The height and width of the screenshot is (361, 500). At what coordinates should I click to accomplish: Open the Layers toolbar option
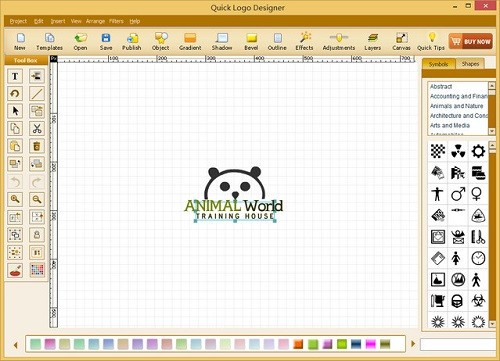click(x=373, y=41)
